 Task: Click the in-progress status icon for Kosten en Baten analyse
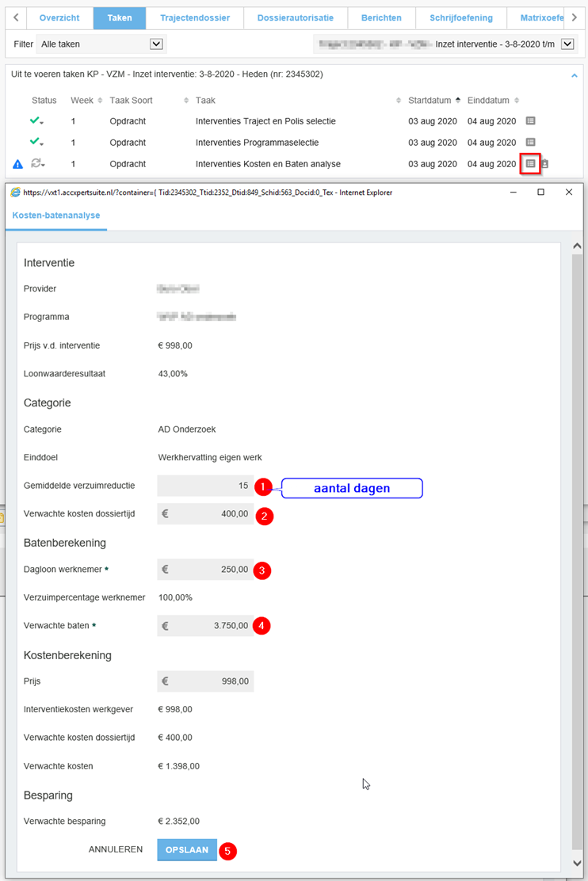(36, 164)
